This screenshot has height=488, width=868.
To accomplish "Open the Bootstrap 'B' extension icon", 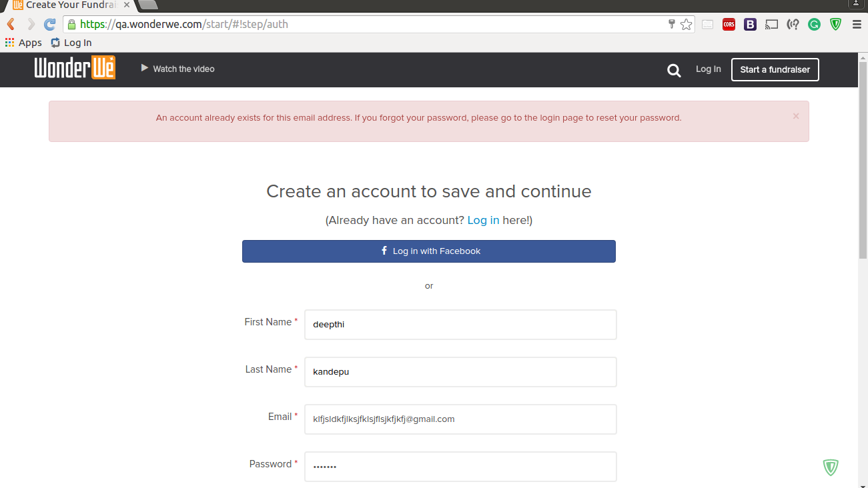I will click(750, 25).
